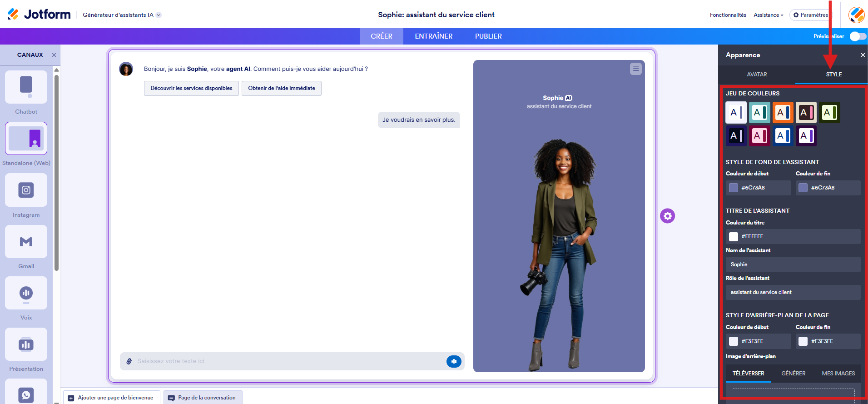
Task: Click the paperclip attachment icon
Action: pyautogui.click(x=129, y=361)
